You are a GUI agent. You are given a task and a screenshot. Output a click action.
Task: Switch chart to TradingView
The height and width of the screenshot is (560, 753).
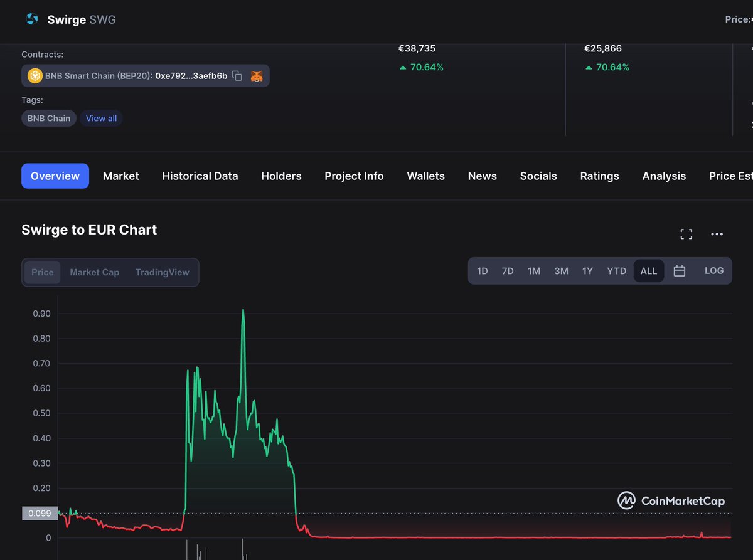(163, 272)
